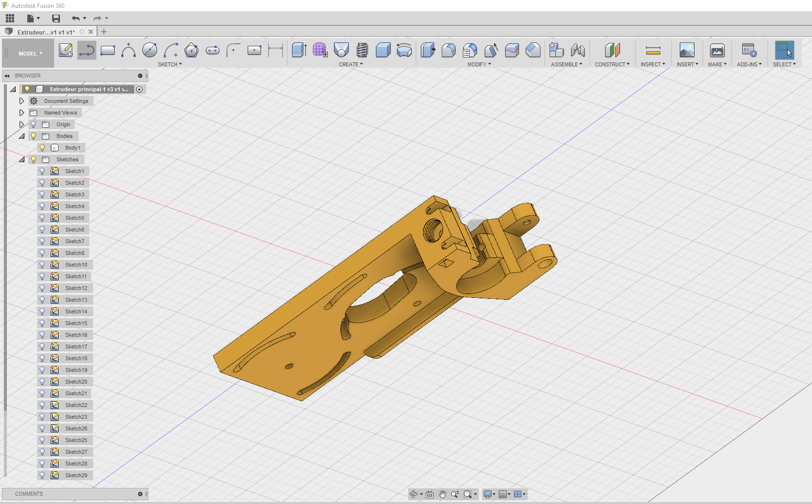Click the Save icon in top bar
The height and width of the screenshot is (504, 812).
(56, 19)
